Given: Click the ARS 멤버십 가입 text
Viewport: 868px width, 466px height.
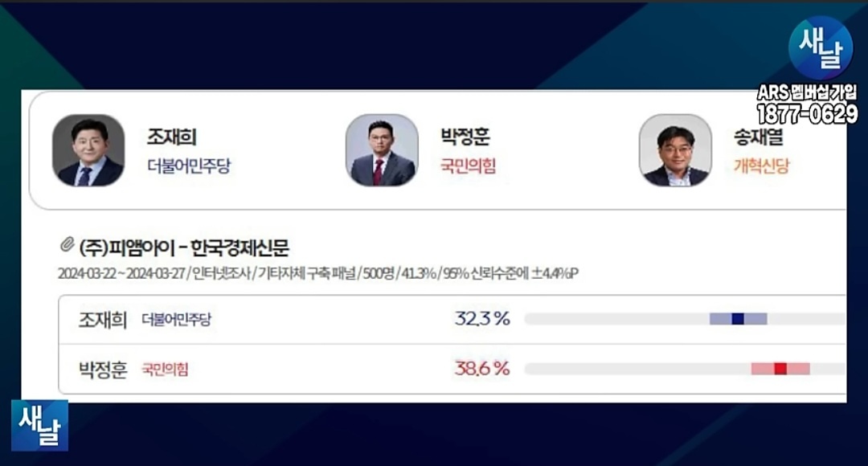Looking at the screenshot, I should point(806,93).
